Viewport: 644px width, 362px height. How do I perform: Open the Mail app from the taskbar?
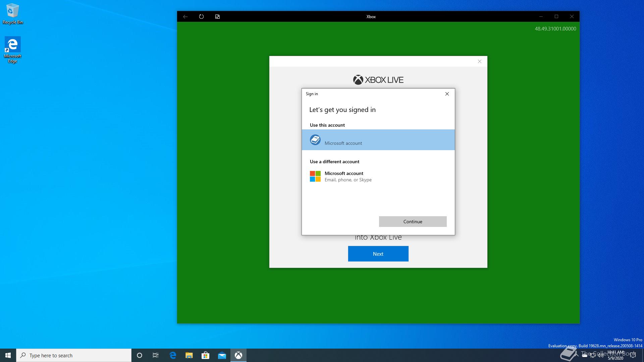coord(222,355)
